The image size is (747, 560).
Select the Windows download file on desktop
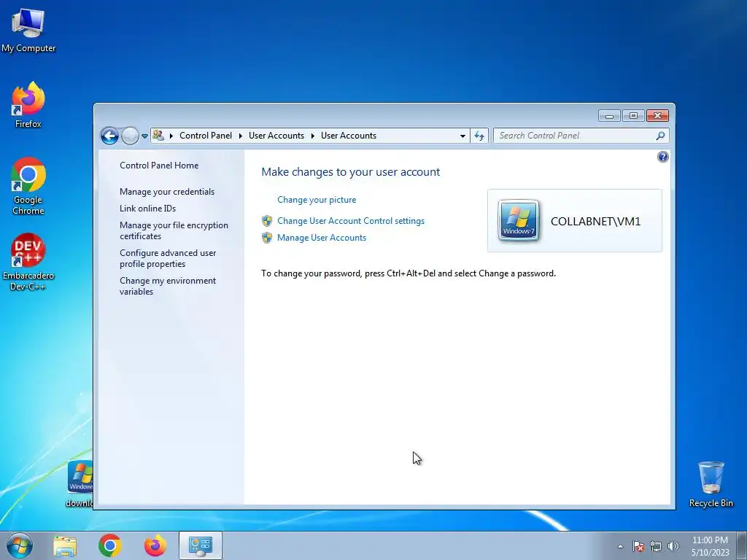pos(80,484)
